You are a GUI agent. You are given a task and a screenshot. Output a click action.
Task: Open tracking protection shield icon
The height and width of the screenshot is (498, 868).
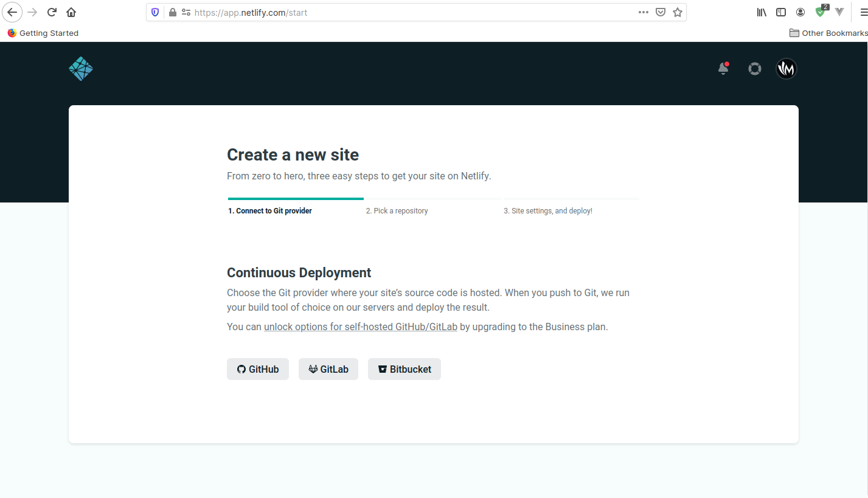coord(155,12)
